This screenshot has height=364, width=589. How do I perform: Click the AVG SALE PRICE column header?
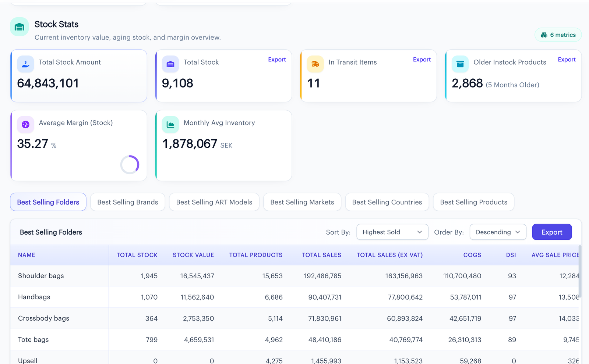(555, 255)
